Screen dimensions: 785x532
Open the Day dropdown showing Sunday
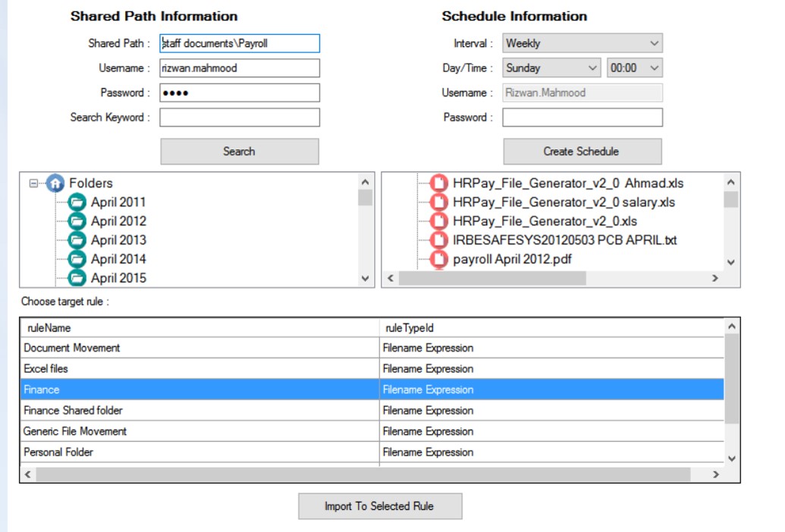tap(551, 68)
